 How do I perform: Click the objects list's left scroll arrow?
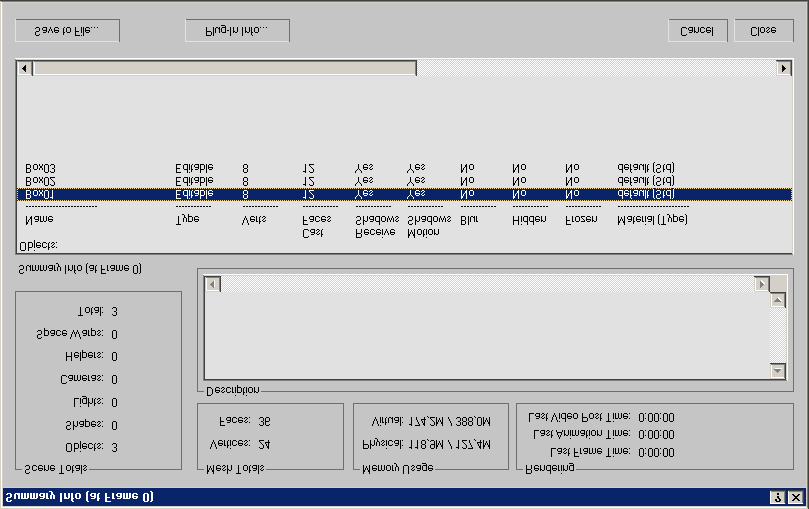[x=24, y=68]
